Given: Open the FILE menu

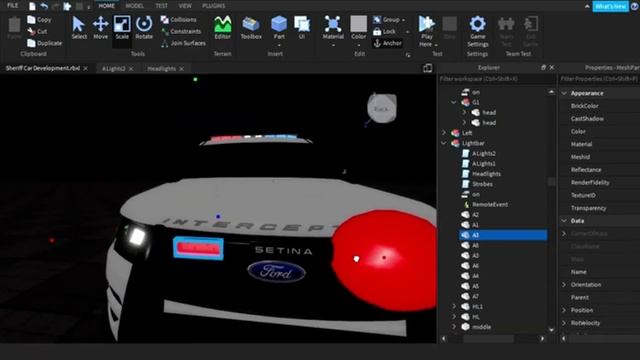Looking at the screenshot, I should (x=13, y=6).
